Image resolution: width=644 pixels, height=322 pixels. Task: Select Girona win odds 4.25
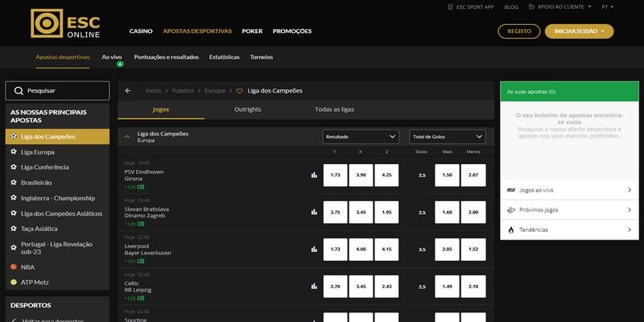point(386,175)
